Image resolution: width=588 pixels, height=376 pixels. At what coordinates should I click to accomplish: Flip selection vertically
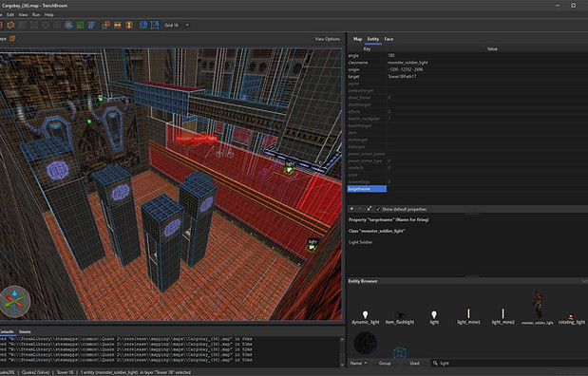(x=129, y=25)
